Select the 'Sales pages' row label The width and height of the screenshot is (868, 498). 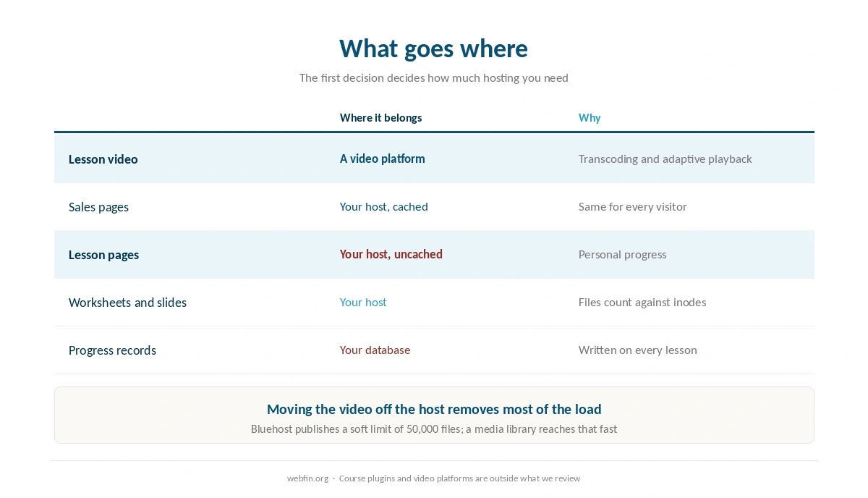click(x=98, y=207)
